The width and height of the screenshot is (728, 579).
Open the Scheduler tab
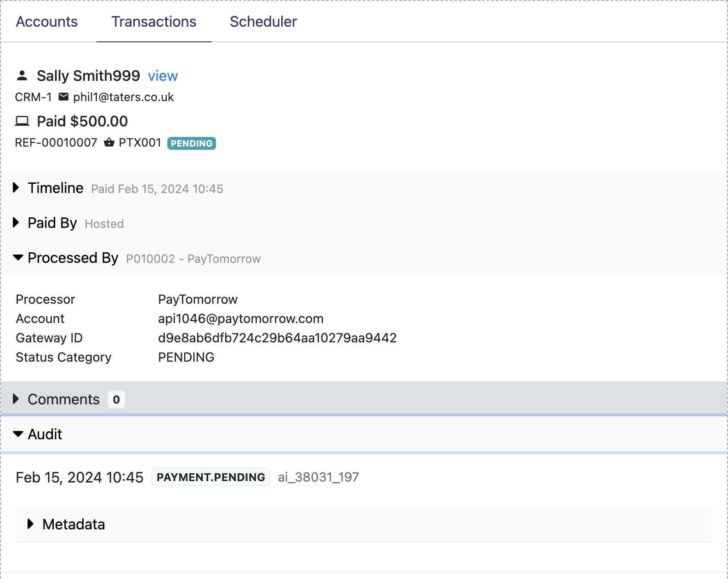coord(263,22)
